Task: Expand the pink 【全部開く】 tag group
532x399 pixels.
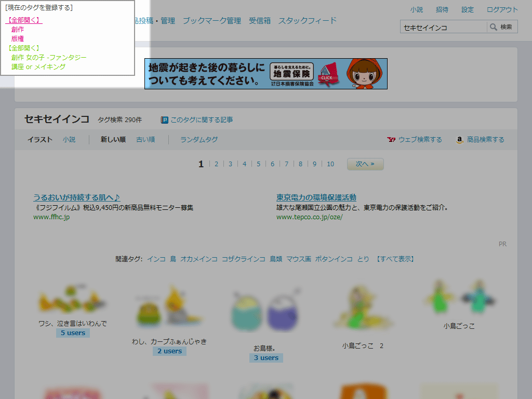Action: point(24,20)
